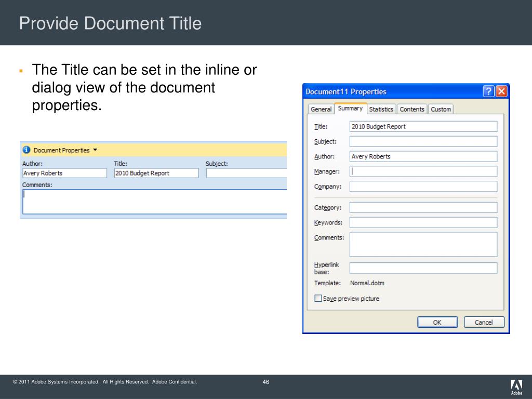Click the Document11 Properties title bar text
The image size is (532, 399).
345,91
